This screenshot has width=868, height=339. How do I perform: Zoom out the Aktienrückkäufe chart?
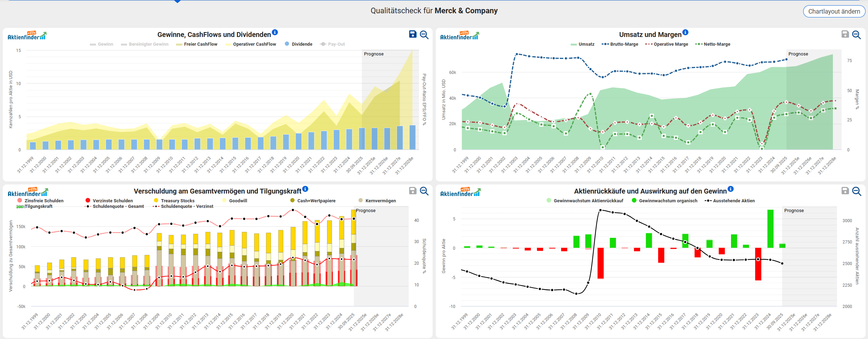pyautogui.click(x=856, y=191)
